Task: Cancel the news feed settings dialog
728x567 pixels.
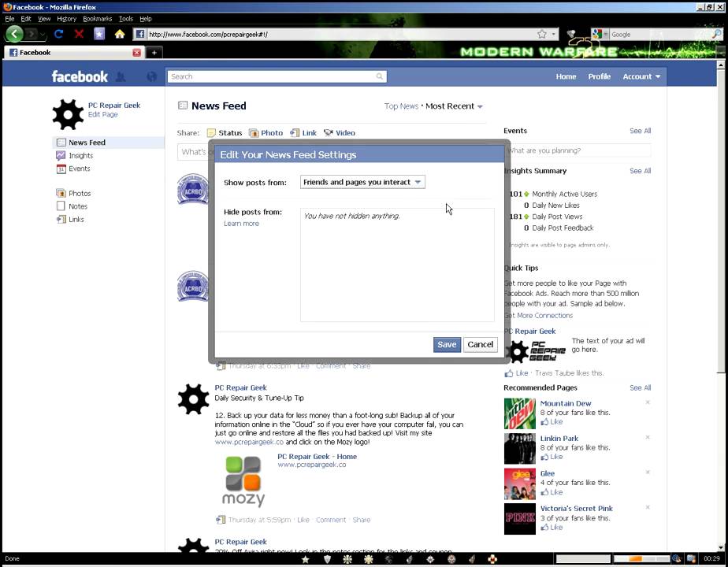Action: [480, 344]
